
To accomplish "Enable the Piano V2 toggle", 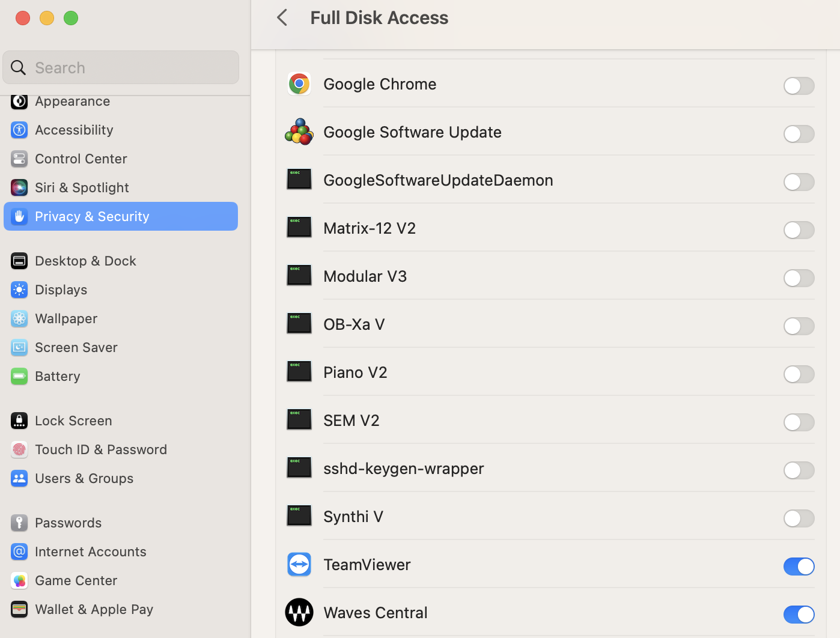I will pyautogui.click(x=799, y=374).
